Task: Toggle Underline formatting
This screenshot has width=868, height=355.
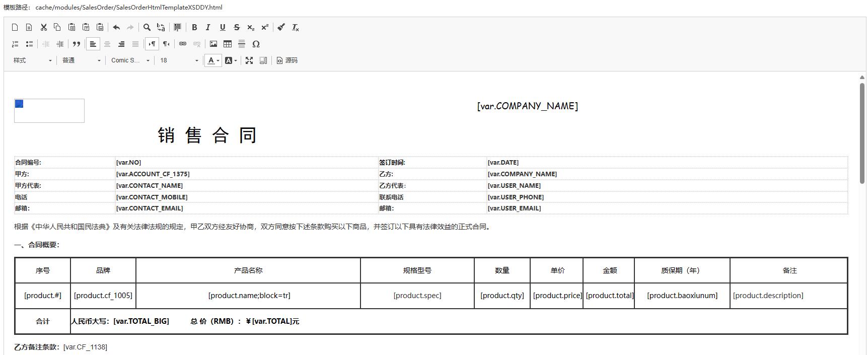Action: [222, 27]
